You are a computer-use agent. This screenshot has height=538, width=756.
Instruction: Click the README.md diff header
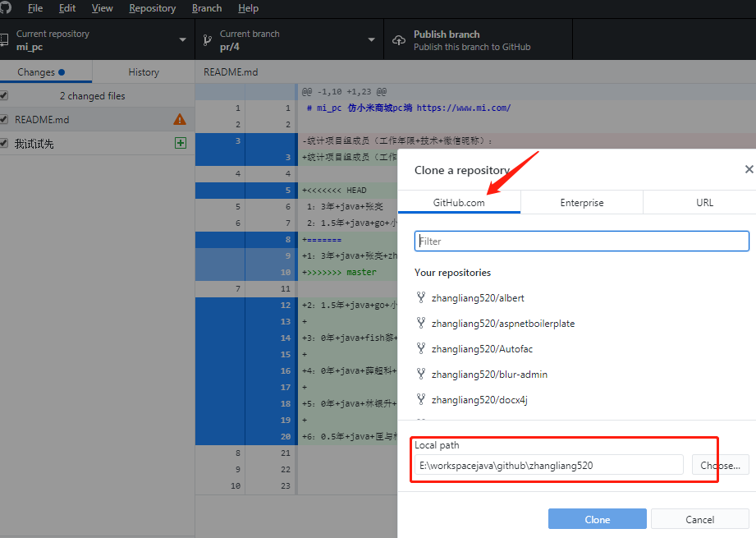[x=231, y=72]
